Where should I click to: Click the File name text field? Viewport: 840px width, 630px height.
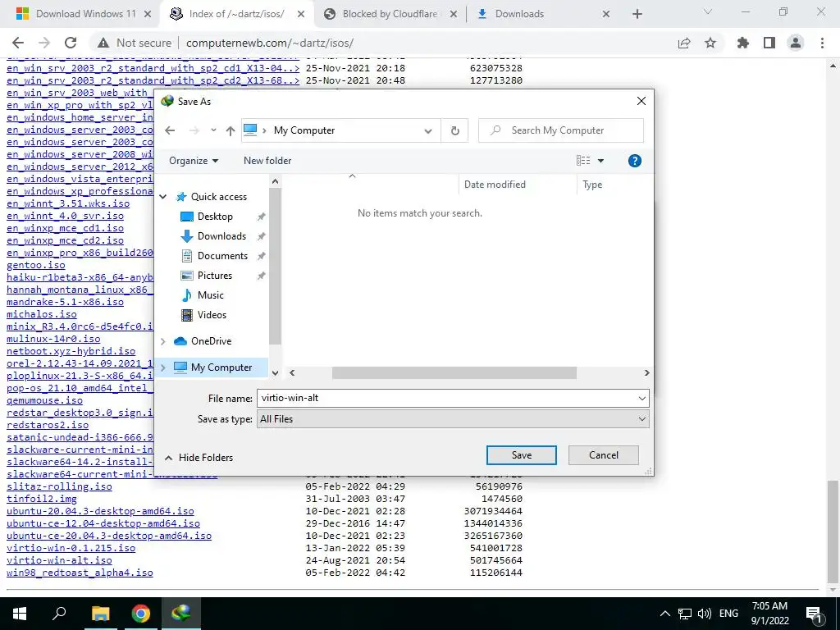point(446,398)
